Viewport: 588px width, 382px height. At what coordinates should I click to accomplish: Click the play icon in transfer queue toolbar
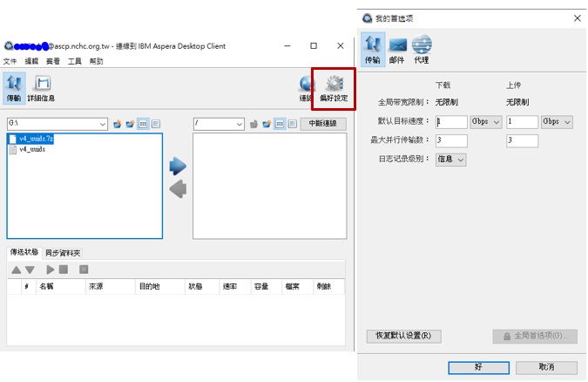click(x=51, y=270)
